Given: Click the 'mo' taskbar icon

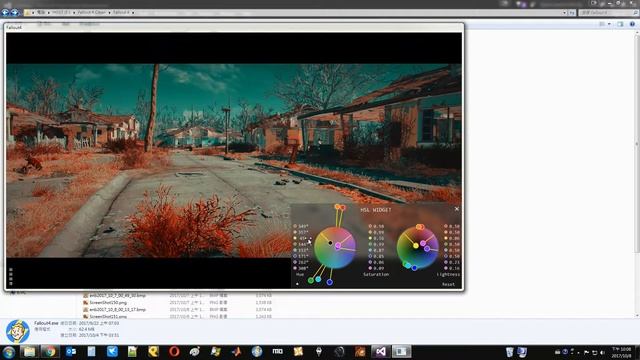Looking at the screenshot, I should [x=278, y=351].
